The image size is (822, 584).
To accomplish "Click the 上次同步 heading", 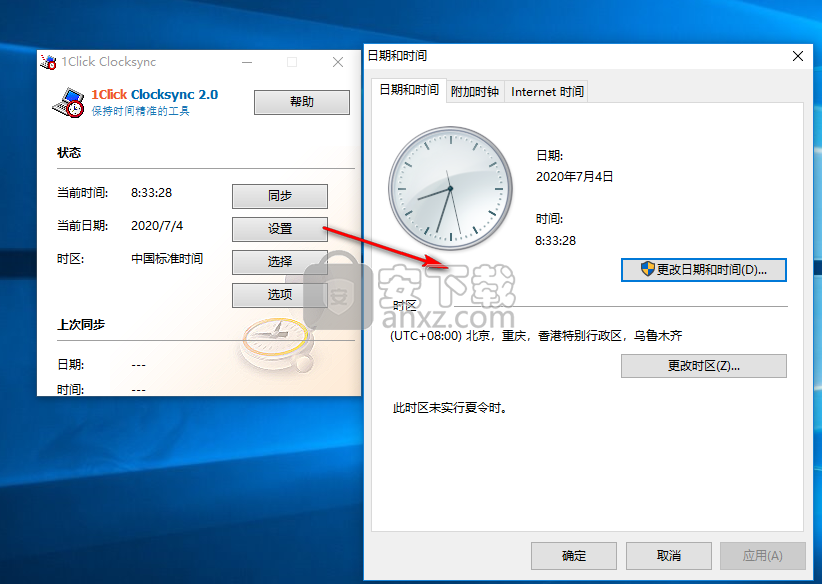I will [x=81, y=325].
